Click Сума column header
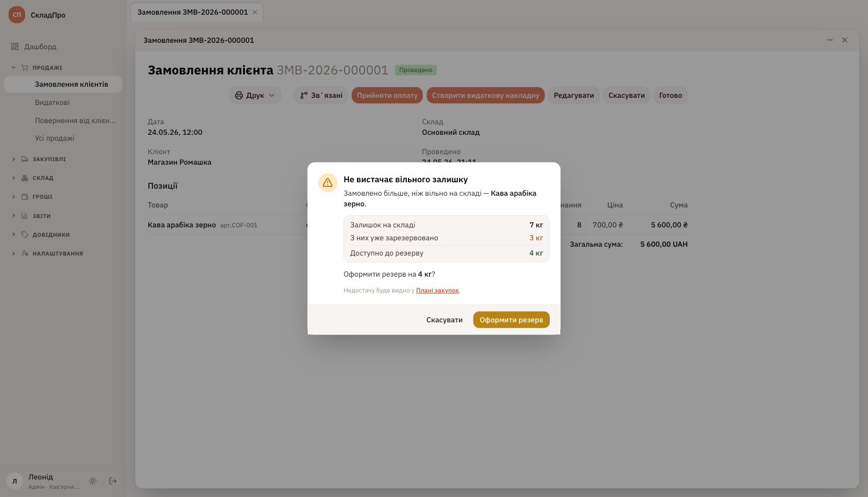The width and height of the screenshot is (868, 497). [679, 205]
